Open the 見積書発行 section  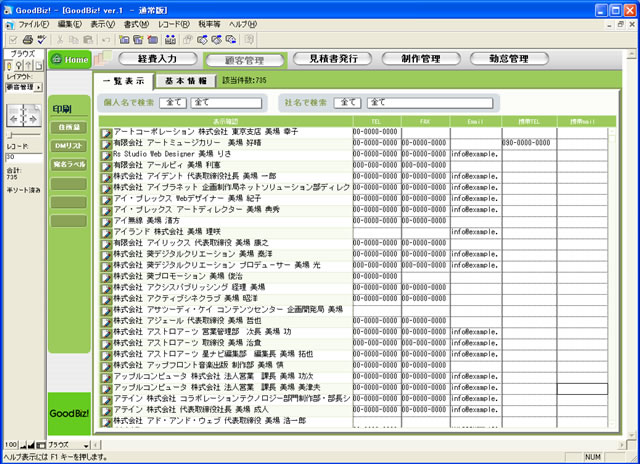[x=333, y=59]
